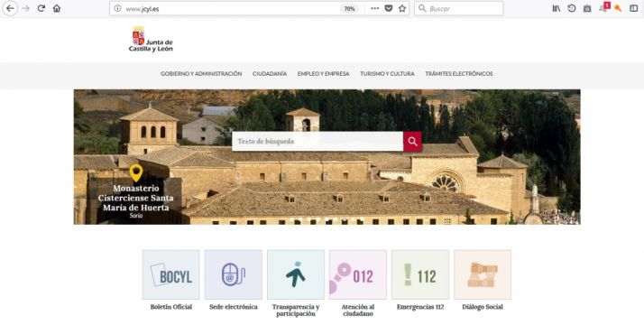The width and height of the screenshot is (644, 325).
Task: Open the Ciudadanía menu
Action: pos(270,73)
